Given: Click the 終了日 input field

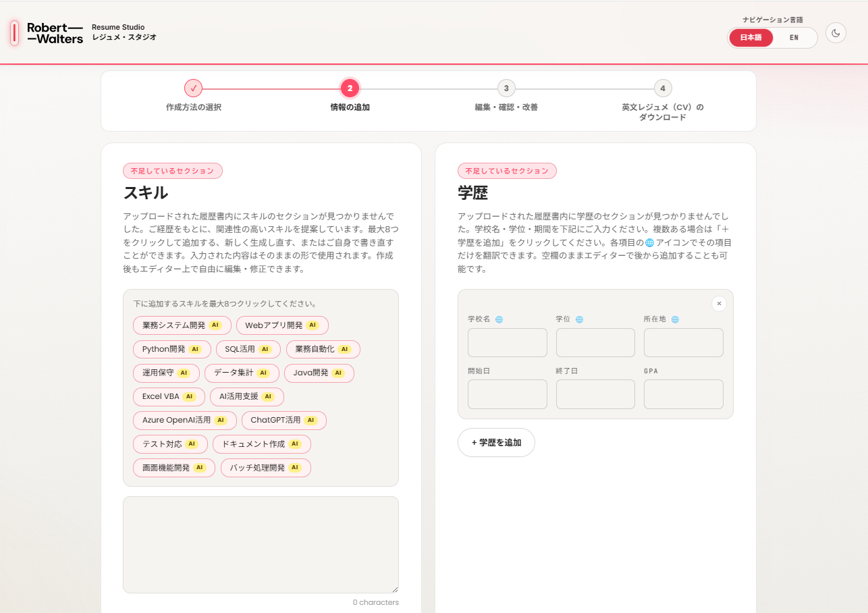Looking at the screenshot, I should coord(595,394).
